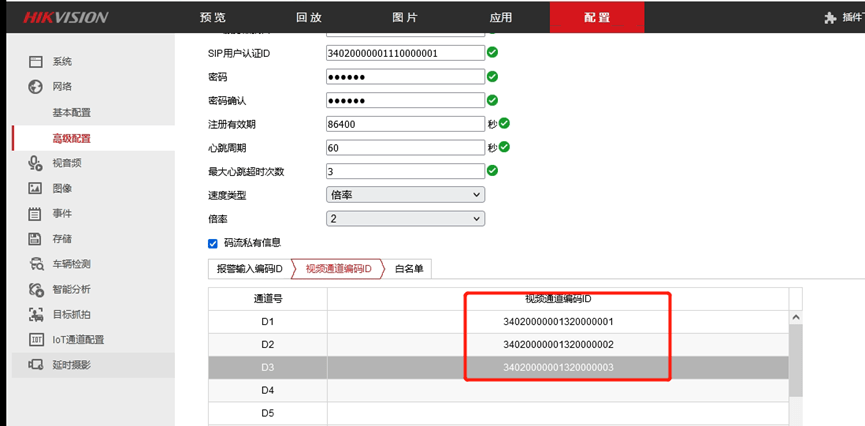Click the 密码 input field

pos(405,77)
